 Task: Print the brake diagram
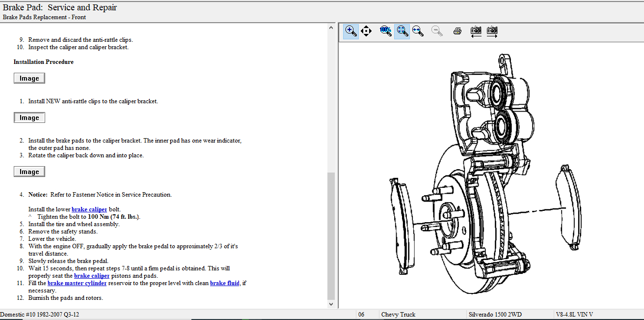tap(457, 31)
